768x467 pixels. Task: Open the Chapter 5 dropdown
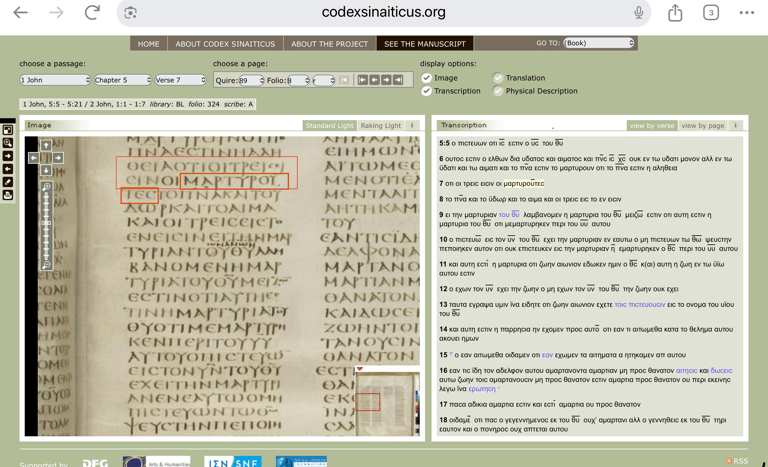click(x=122, y=80)
